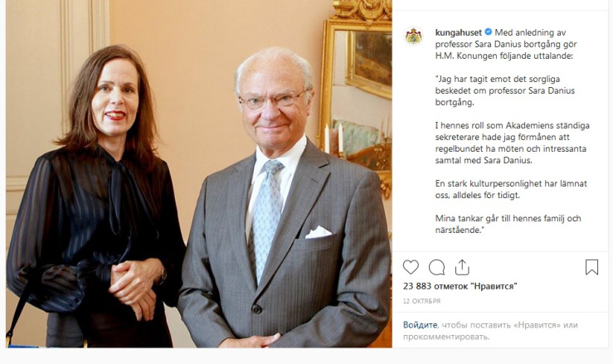Click the gold-framed mirror in the photo
Viewport: 613px width, 364px height.
point(357,91)
